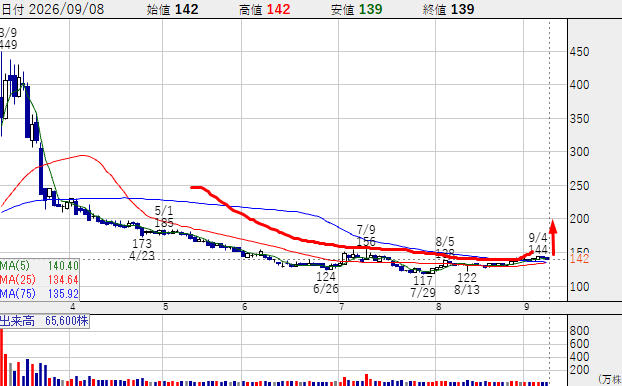Click the 400 price axis label
The height and width of the screenshot is (386, 622).
pos(580,84)
